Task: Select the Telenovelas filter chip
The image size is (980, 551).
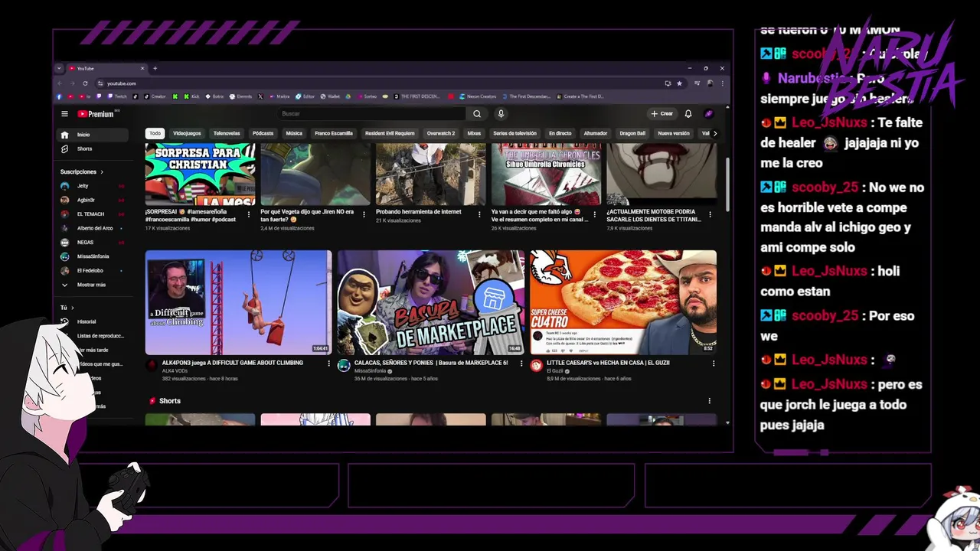Action: [227, 133]
